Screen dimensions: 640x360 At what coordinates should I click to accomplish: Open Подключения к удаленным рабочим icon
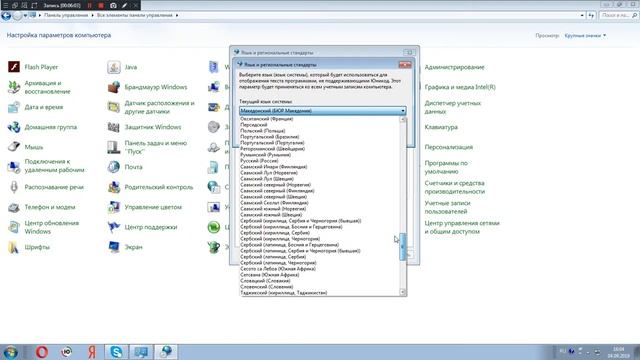[x=14, y=167]
